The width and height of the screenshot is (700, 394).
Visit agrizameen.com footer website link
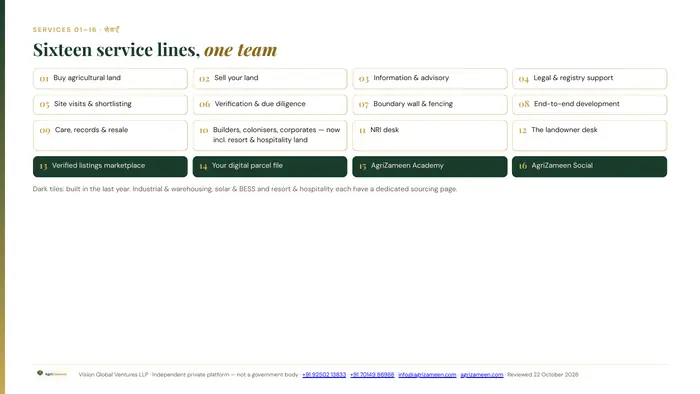coord(482,375)
